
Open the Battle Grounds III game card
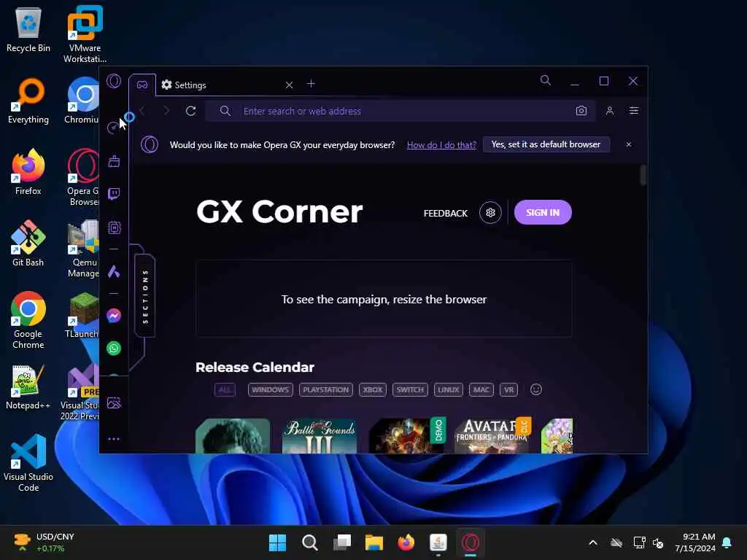[x=320, y=436]
